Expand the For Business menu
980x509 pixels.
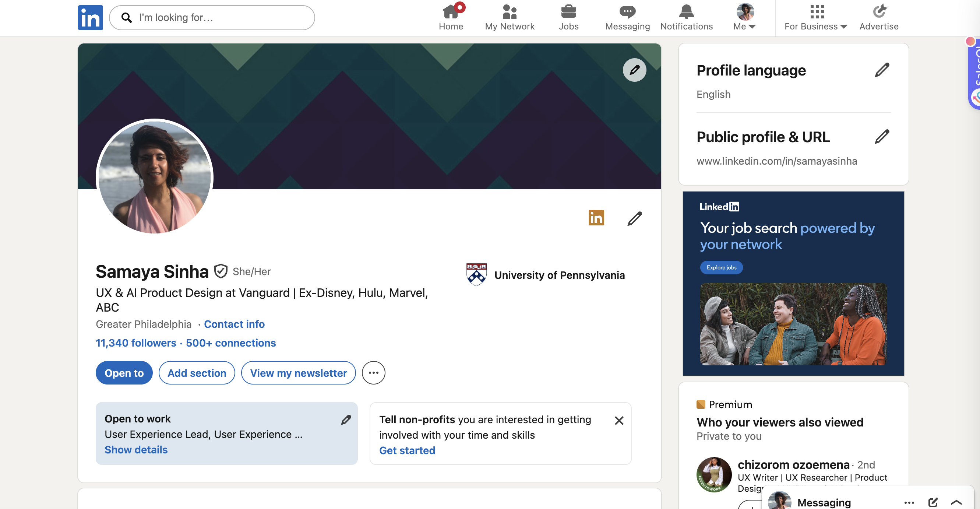[x=816, y=26]
